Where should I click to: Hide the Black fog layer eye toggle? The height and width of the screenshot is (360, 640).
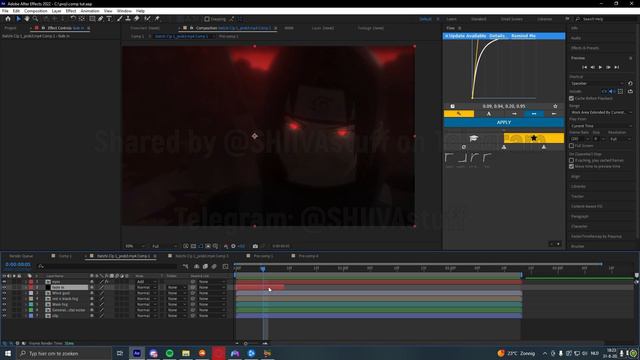coord(4,304)
